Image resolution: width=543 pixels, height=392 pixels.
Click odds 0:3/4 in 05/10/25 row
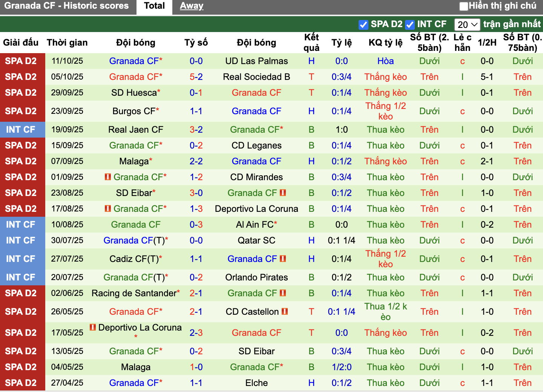click(x=342, y=77)
